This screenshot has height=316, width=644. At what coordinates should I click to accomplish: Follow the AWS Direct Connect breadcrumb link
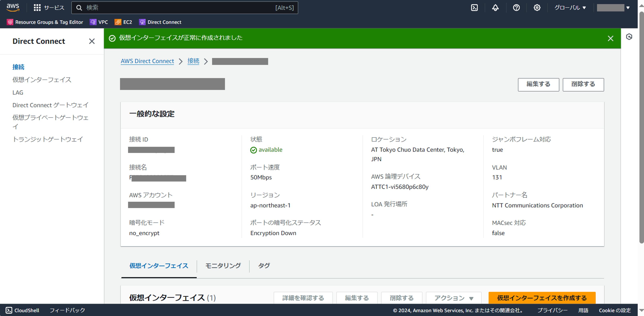pos(147,61)
